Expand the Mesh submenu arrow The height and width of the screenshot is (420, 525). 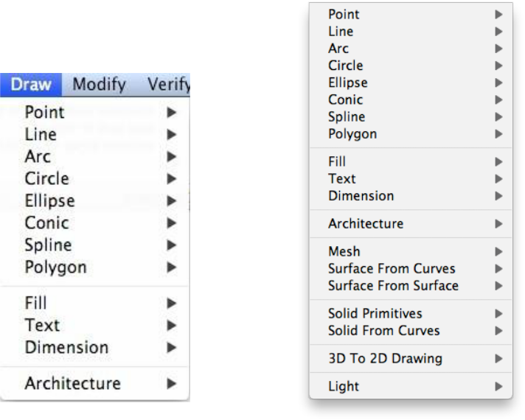point(499,252)
